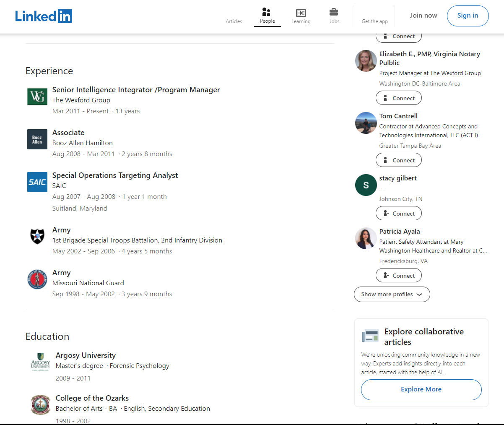Click the 'Suitland, Maryland' location text

pyautogui.click(x=80, y=209)
